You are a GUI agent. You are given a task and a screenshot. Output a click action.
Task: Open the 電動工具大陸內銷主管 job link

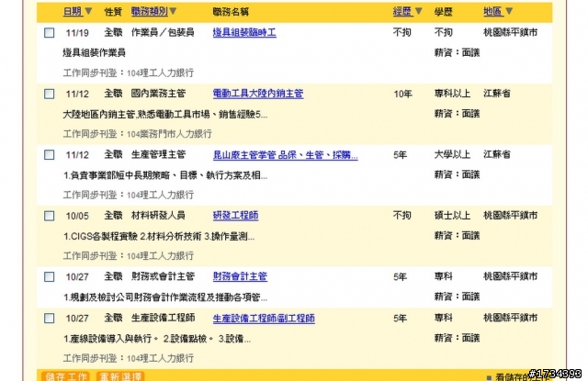coord(258,94)
